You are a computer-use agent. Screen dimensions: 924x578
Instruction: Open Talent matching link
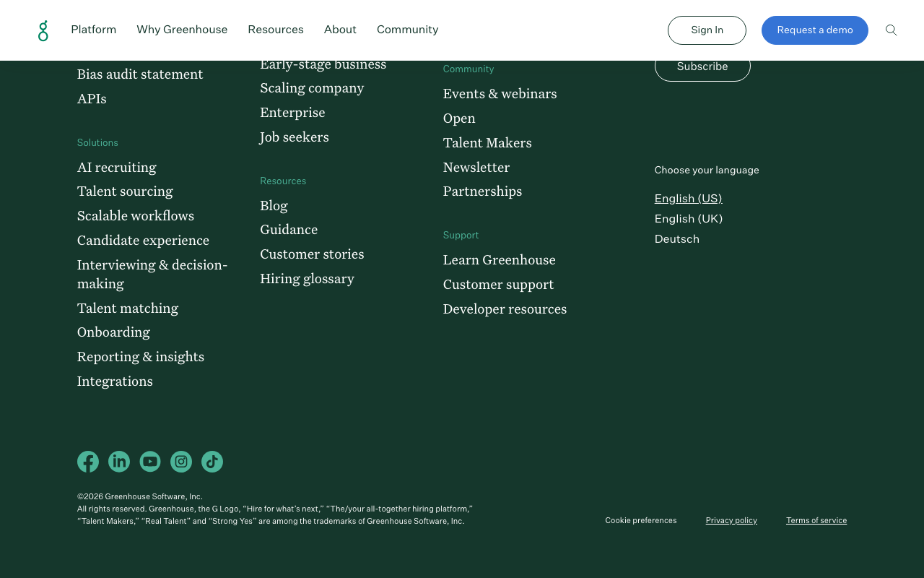pyautogui.click(x=128, y=309)
